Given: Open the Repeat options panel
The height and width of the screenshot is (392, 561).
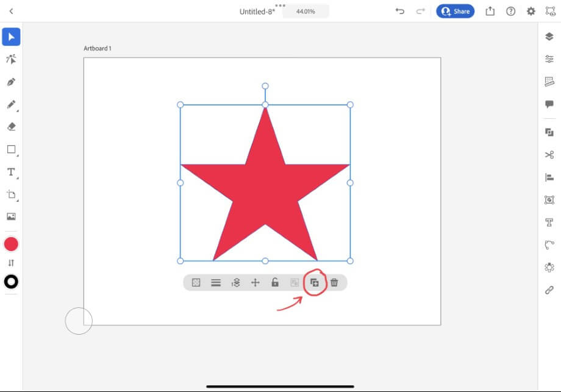Looking at the screenshot, I should [x=549, y=267].
